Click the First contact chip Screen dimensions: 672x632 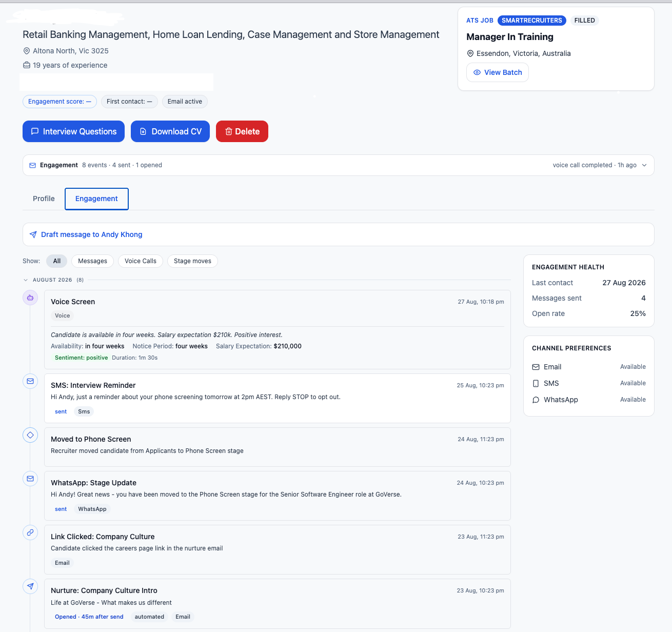[129, 102]
